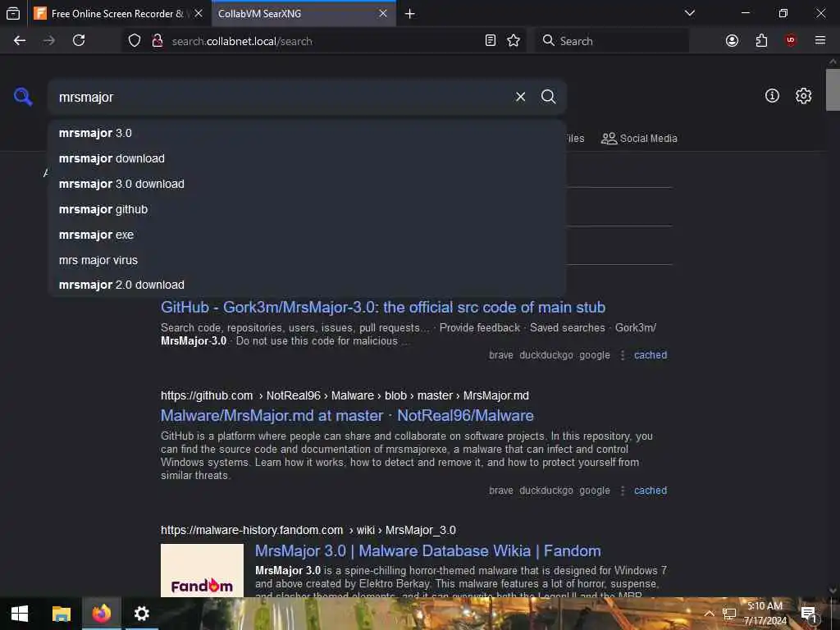Clear the mrsmajor search query
Screen dimensions: 840x630
pyautogui.click(x=520, y=97)
